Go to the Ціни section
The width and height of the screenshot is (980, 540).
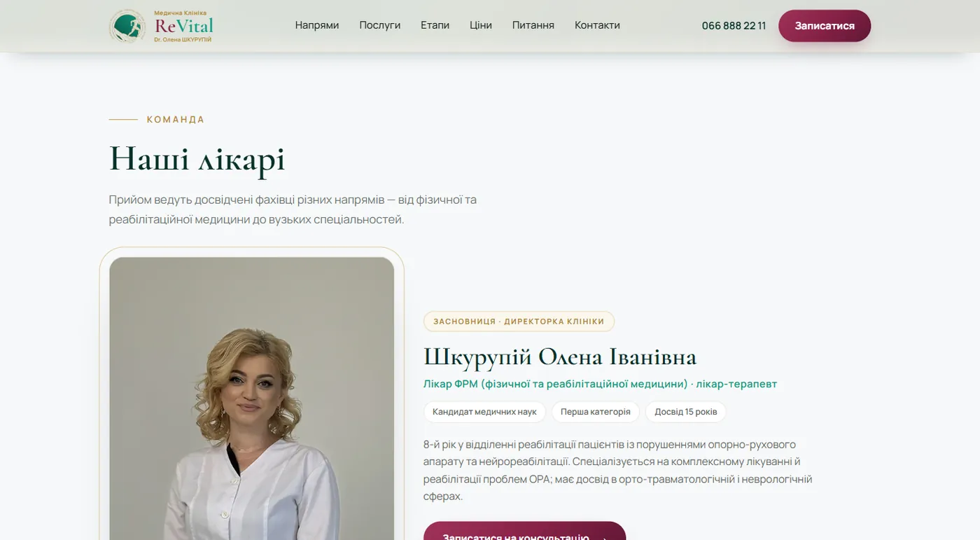click(481, 25)
